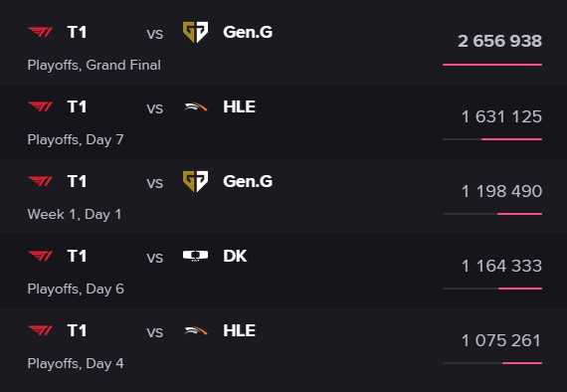The width and height of the screenshot is (567, 392).
Task: Open the Week 1, Day 1 match label
Action: [75, 215]
